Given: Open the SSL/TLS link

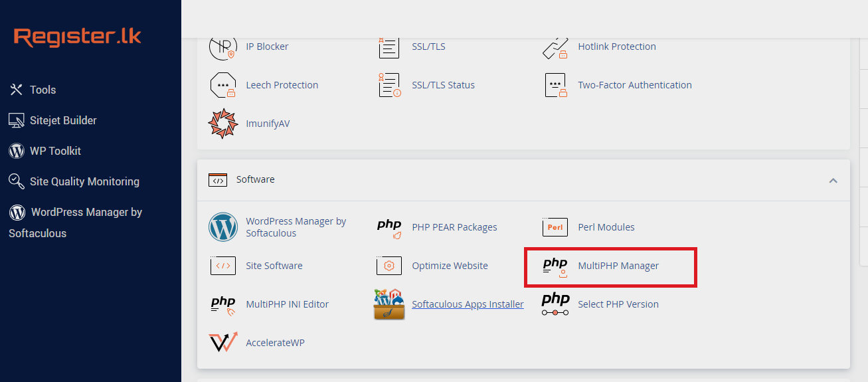Looking at the screenshot, I should (428, 47).
